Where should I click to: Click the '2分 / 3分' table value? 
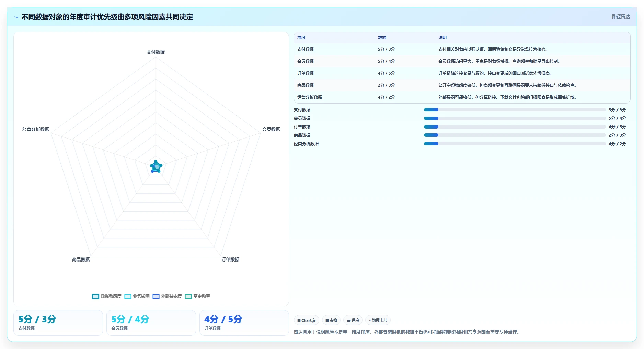387,85
